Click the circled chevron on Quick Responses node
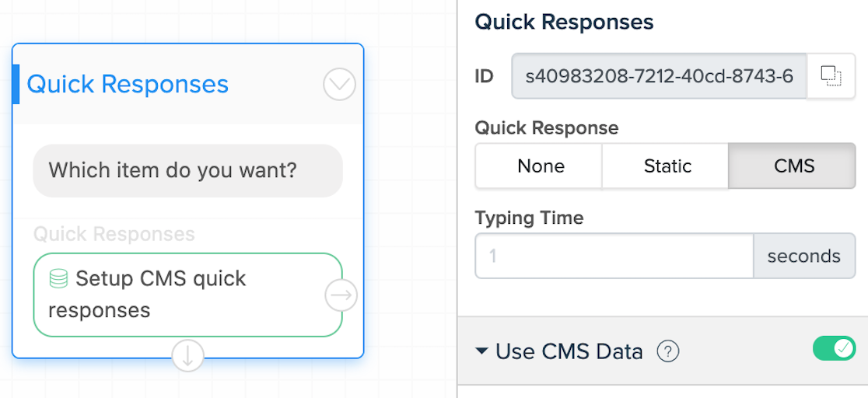The width and height of the screenshot is (868, 398). tap(339, 84)
